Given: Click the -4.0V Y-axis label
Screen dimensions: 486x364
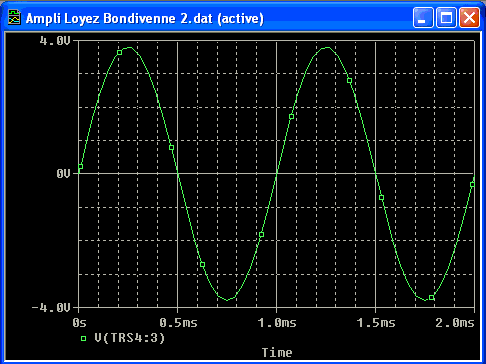Looking at the screenshot, I should pyautogui.click(x=51, y=307).
